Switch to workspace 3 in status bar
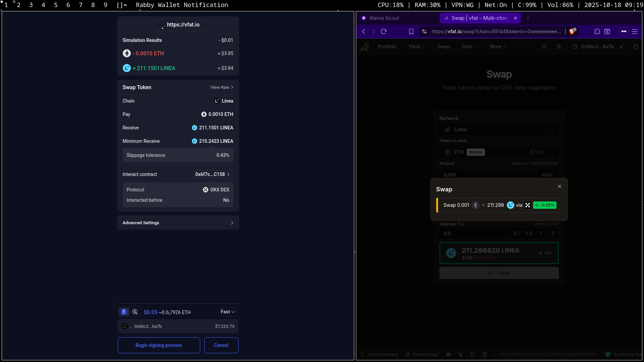Screen dimensions: 644x362 point(31,5)
